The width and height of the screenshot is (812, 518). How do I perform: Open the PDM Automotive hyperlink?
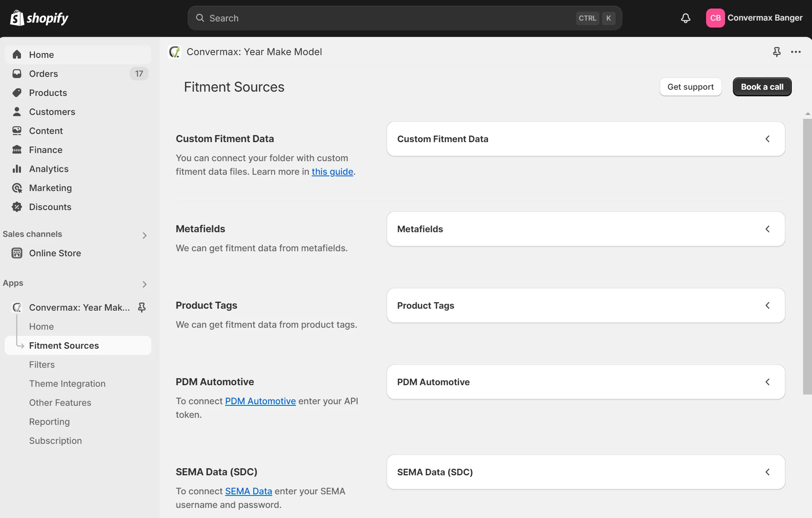click(x=260, y=401)
